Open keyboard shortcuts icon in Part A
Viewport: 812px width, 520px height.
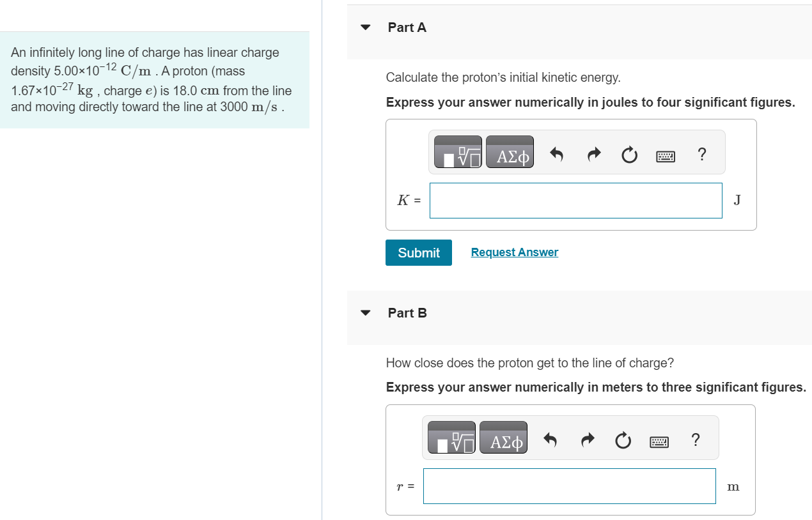click(x=666, y=155)
